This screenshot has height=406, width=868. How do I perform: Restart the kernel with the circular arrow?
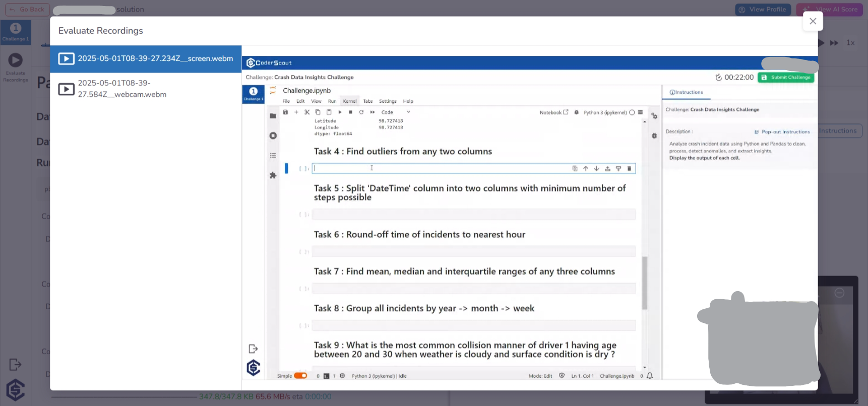click(x=361, y=112)
